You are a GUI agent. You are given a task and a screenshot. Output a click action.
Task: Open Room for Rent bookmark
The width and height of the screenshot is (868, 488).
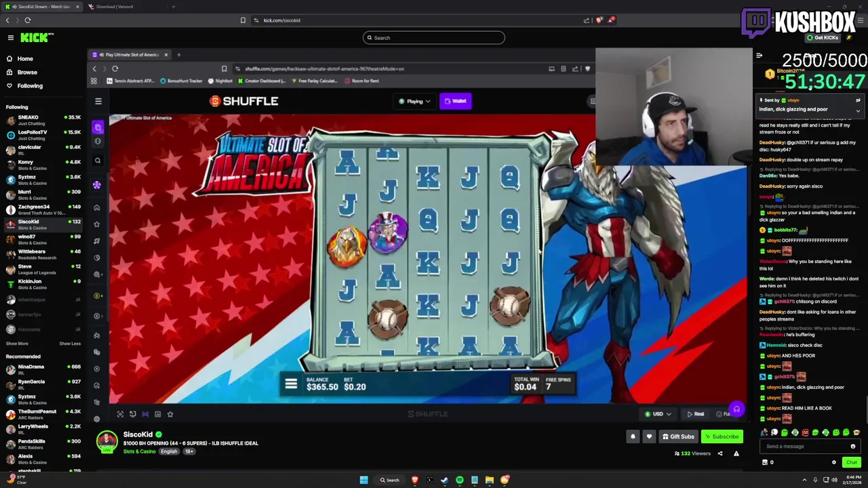pyautogui.click(x=361, y=81)
